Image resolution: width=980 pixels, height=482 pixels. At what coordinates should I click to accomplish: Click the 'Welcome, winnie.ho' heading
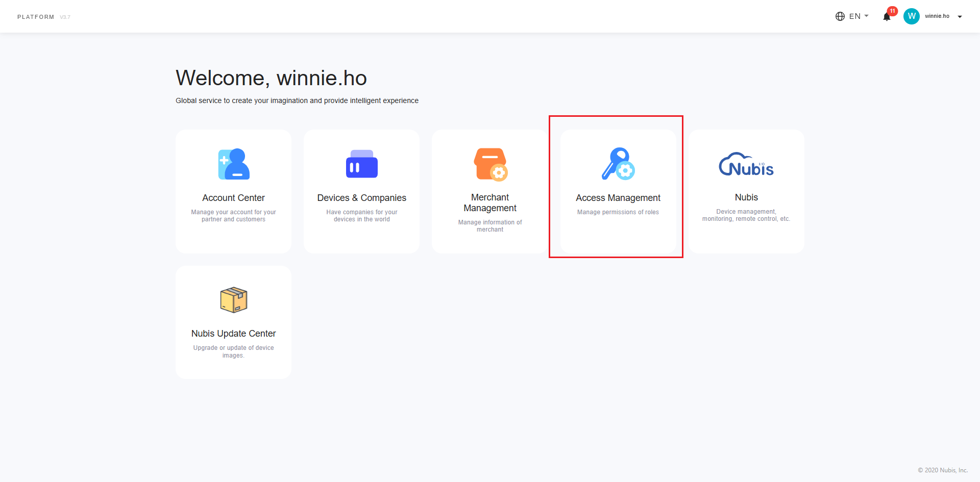coord(272,78)
